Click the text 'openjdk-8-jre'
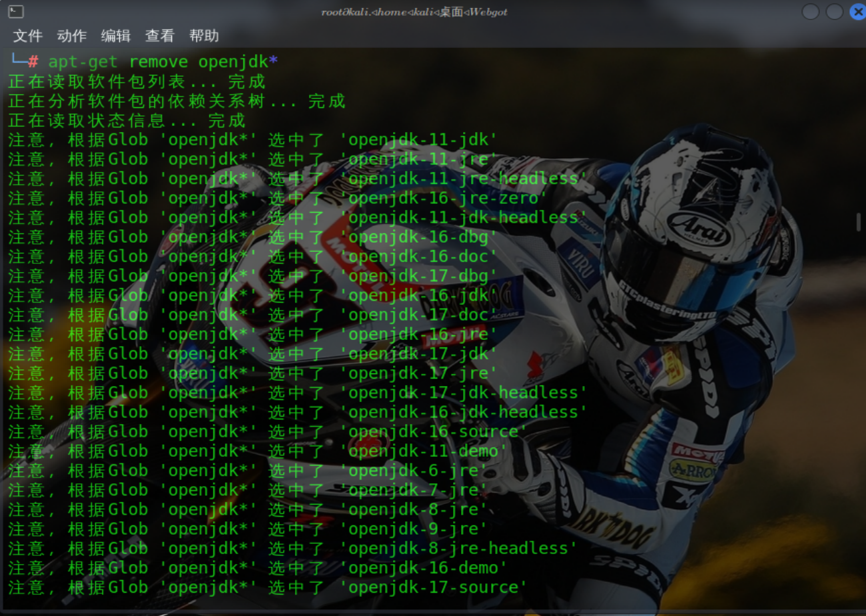Image resolution: width=866 pixels, height=616 pixels. coord(413,509)
